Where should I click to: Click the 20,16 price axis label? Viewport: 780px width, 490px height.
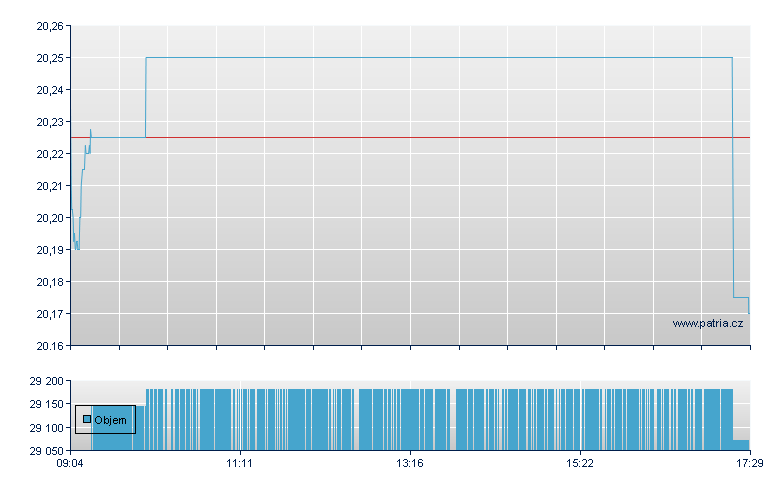50,346
